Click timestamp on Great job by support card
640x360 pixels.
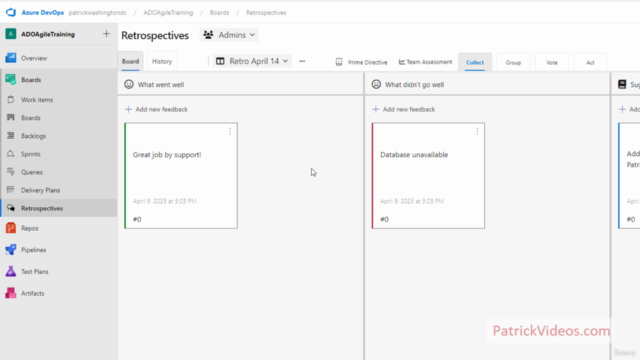point(164,201)
